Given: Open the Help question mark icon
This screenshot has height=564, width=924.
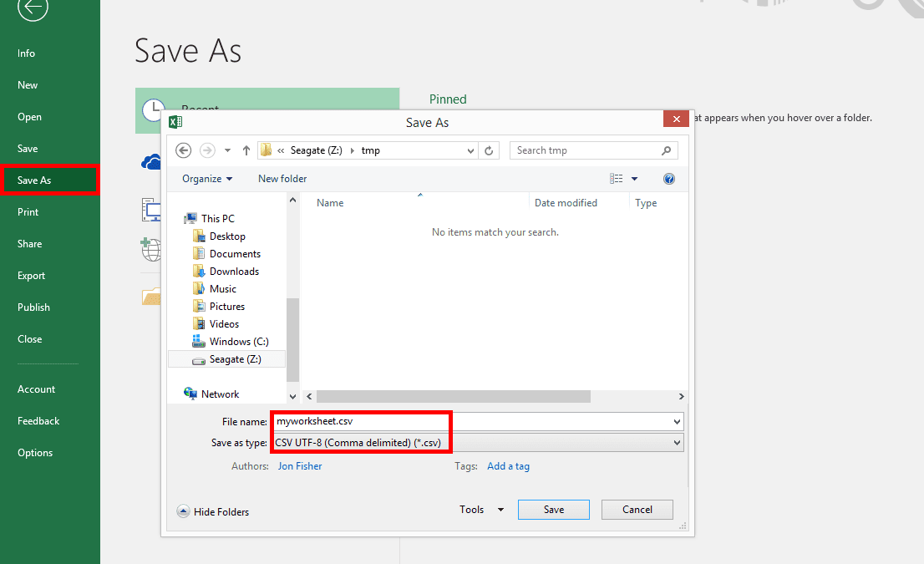Looking at the screenshot, I should pos(668,179).
